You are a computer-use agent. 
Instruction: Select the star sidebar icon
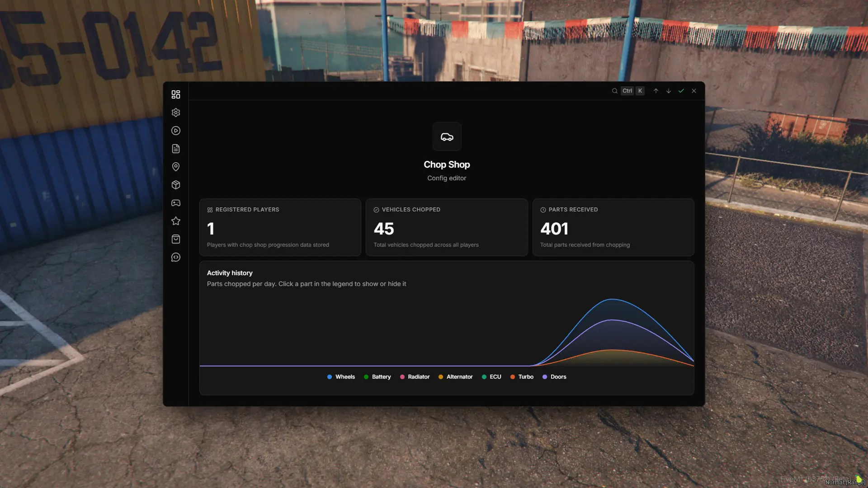176,221
